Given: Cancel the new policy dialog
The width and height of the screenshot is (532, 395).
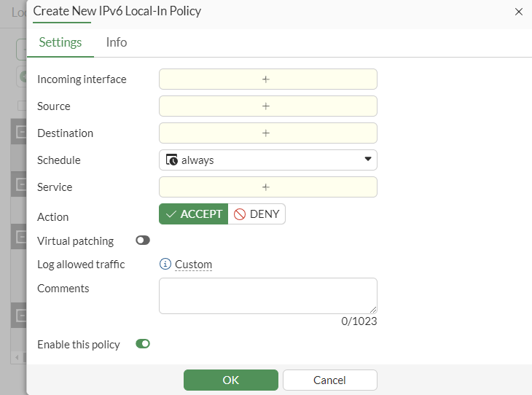Looking at the screenshot, I should [329, 380].
